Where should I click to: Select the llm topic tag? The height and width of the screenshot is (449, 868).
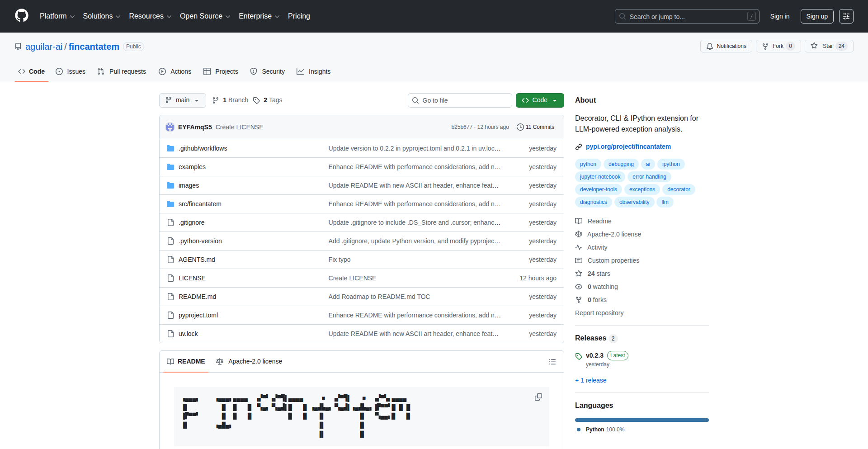tap(665, 202)
